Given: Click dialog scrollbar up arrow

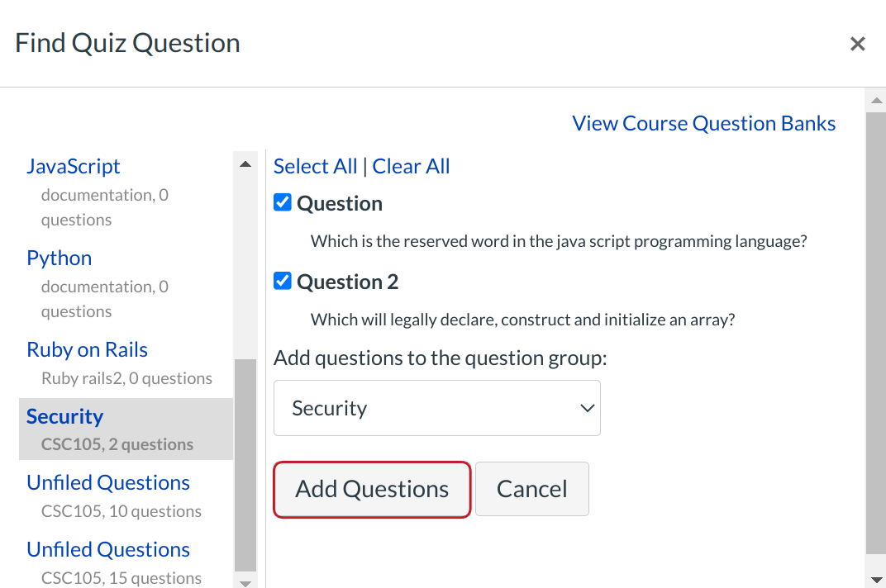Looking at the screenshot, I should tap(875, 101).
